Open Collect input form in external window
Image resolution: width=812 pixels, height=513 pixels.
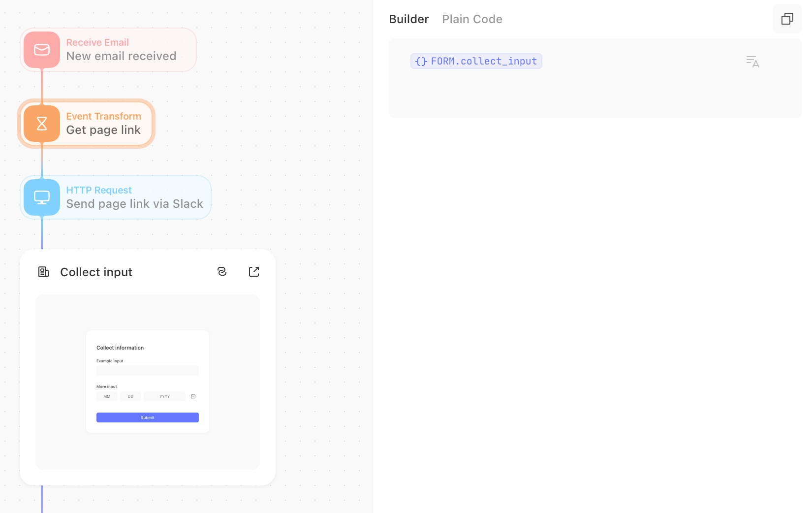coord(254,272)
